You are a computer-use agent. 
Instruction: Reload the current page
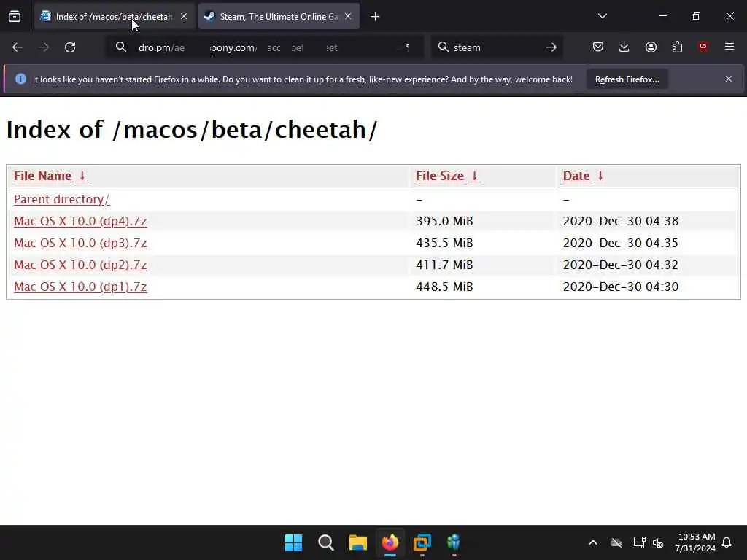pyautogui.click(x=70, y=47)
